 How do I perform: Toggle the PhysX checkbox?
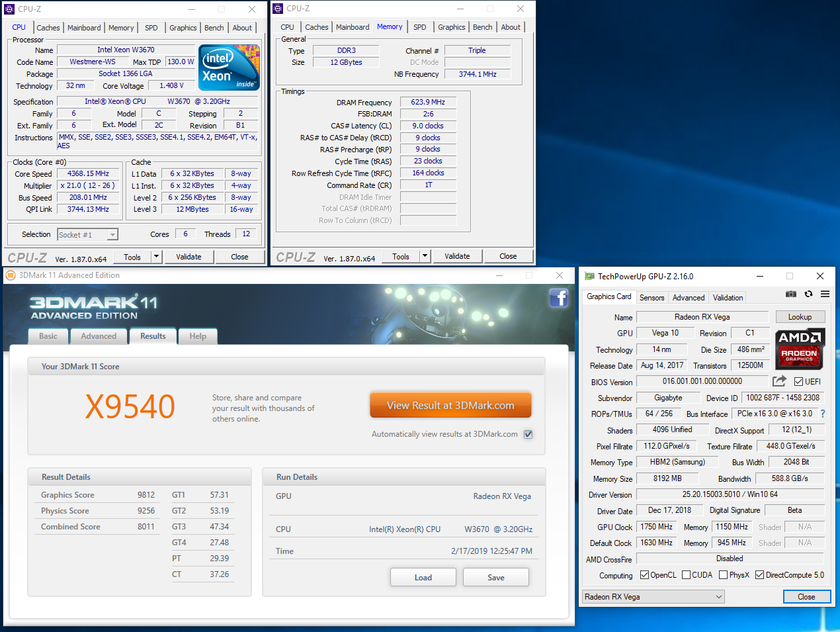pyautogui.click(x=723, y=575)
